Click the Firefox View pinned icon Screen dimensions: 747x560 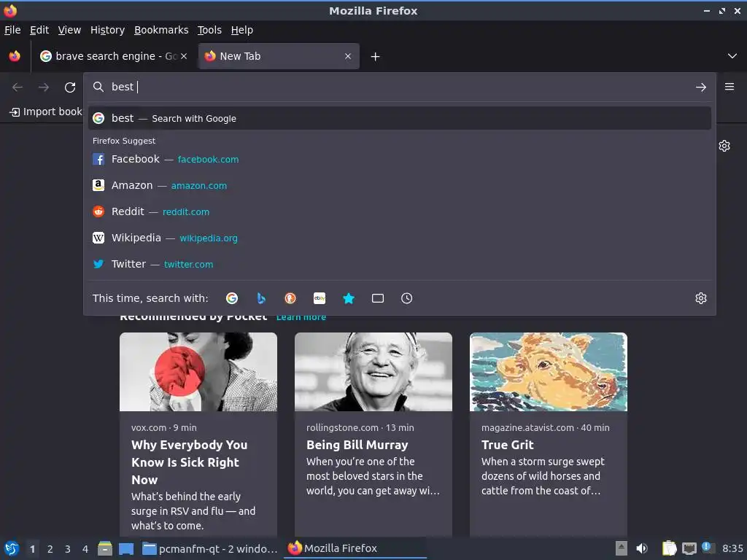[15, 56]
